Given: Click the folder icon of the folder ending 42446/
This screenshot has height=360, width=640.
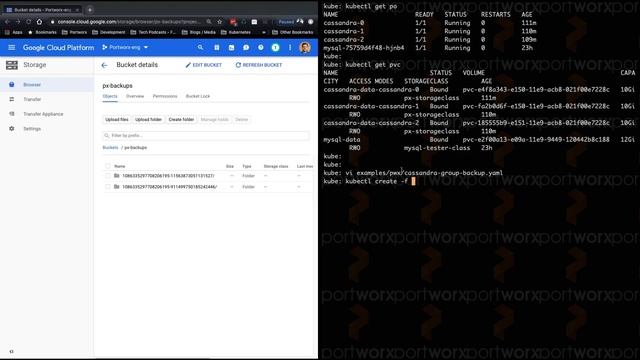Looking at the screenshot, I should coord(117,187).
